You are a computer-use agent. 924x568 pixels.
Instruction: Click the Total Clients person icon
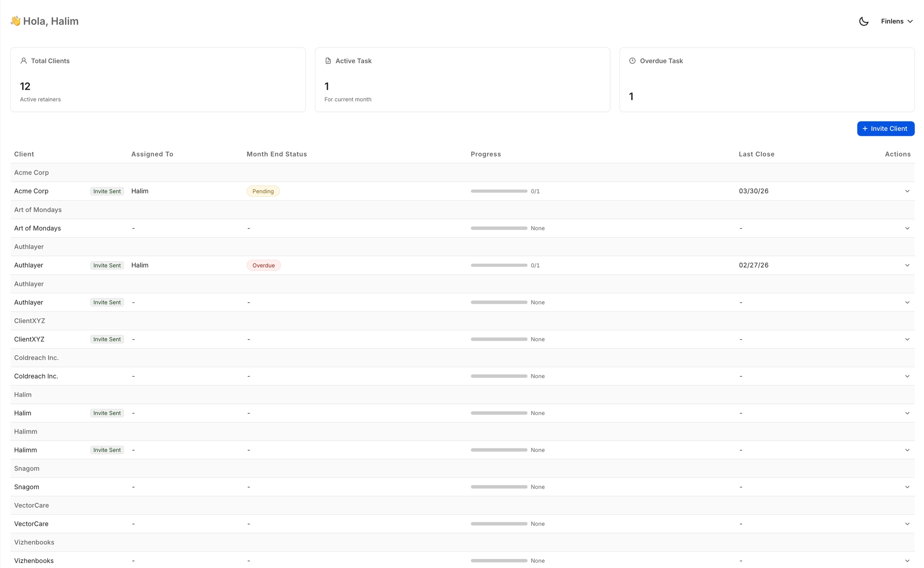(x=23, y=61)
